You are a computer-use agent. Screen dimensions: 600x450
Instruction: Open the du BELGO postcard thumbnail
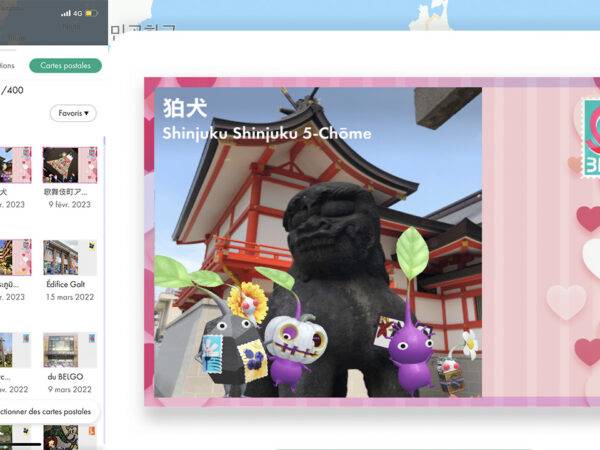[70, 350]
